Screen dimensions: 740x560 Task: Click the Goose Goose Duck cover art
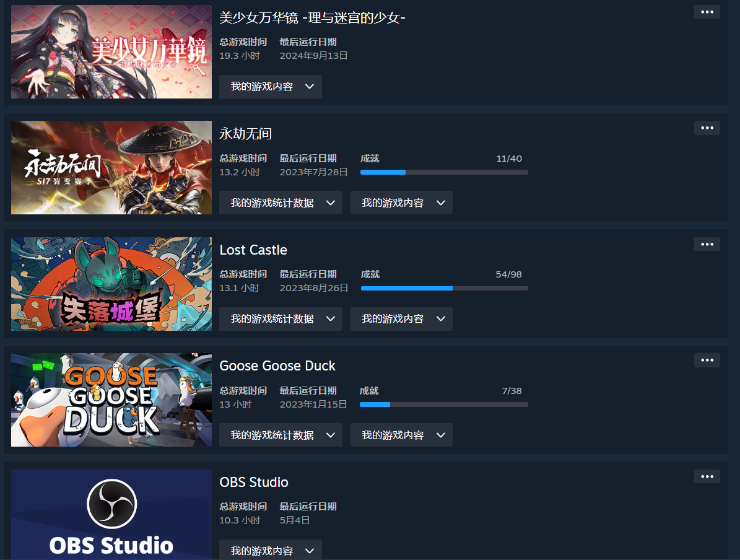[111, 400]
